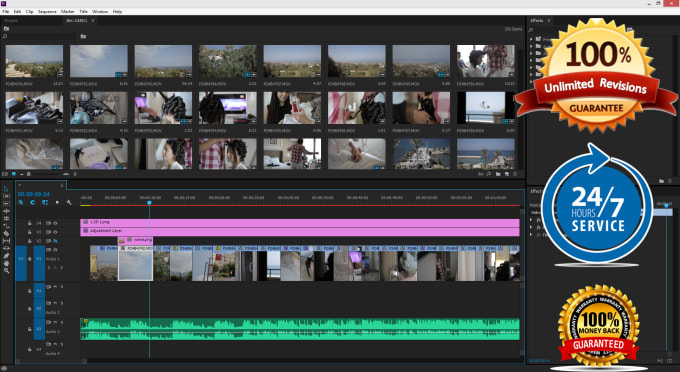
Task: Add a marker from timeline header
Action: pos(57,202)
